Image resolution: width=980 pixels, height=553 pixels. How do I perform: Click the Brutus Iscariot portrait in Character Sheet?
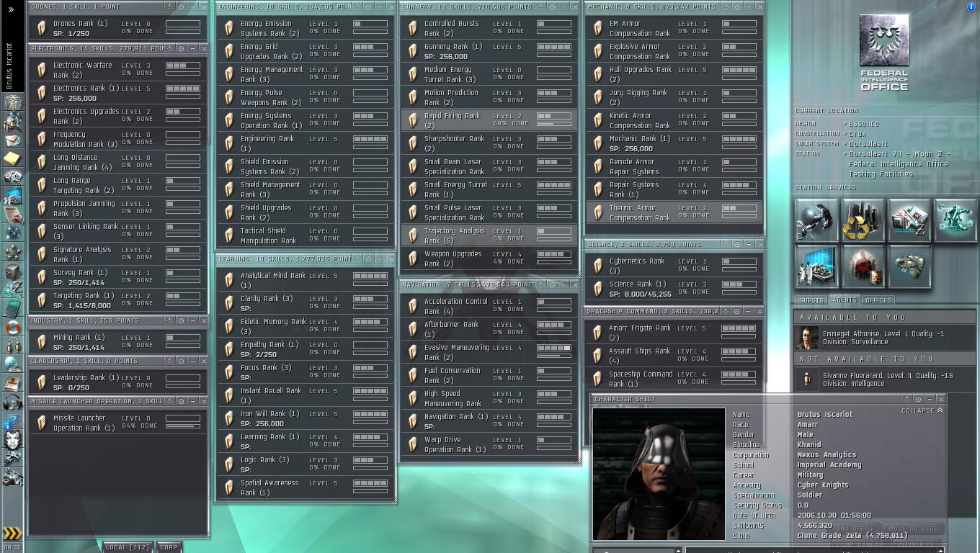pyautogui.click(x=659, y=474)
